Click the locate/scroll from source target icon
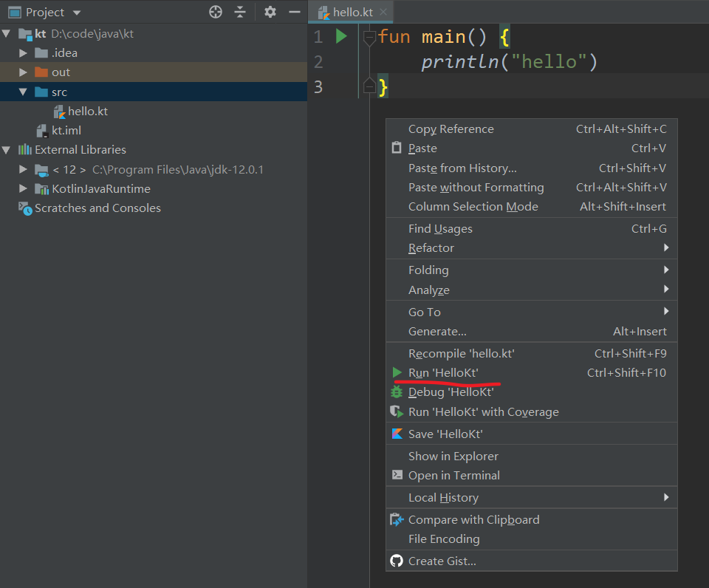The height and width of the screenshot is (588, 709). pyautogui.click(x=216, y=12)
